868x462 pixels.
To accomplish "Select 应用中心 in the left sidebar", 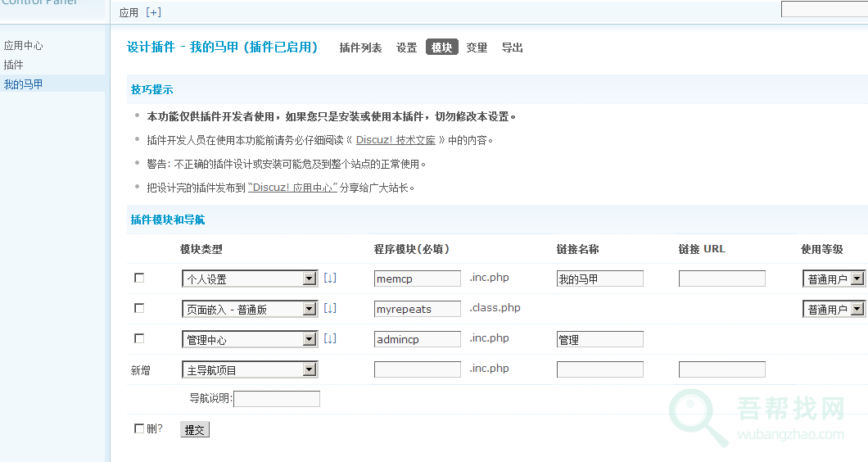I will (24, 46).
